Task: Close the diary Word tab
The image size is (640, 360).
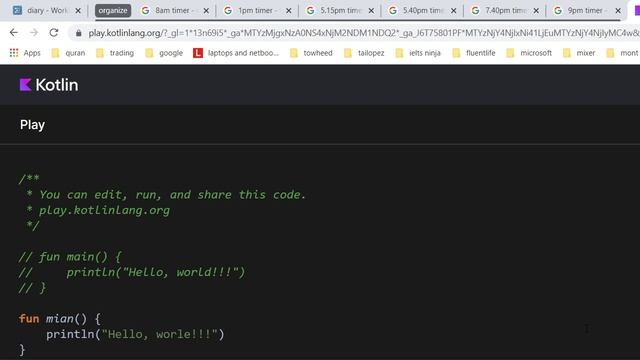Action: click(x=78, y=11)
